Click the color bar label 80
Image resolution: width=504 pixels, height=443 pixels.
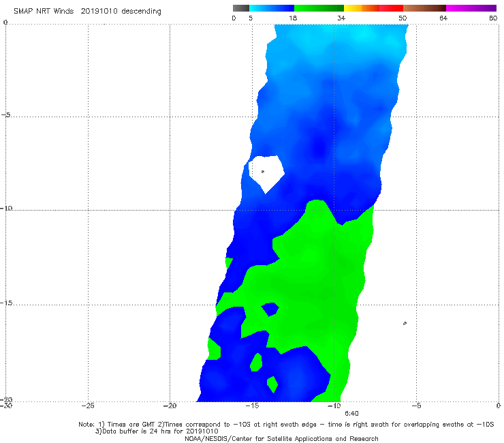click(493, 18)
